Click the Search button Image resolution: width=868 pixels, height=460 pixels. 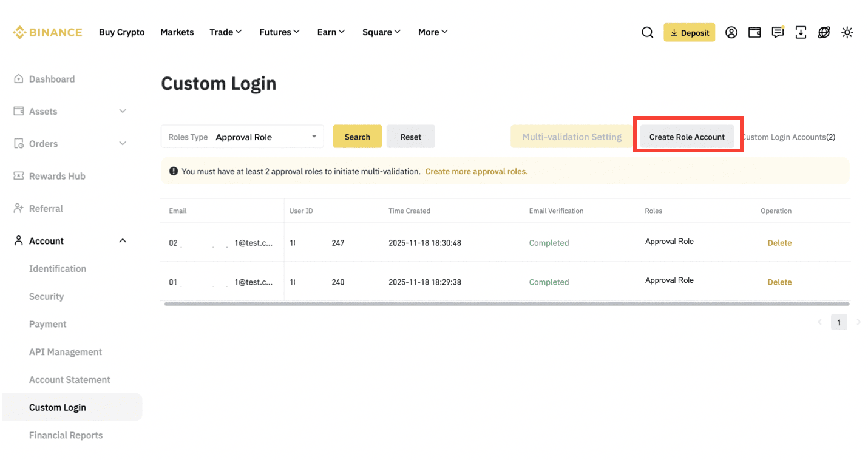coord(358,137)
